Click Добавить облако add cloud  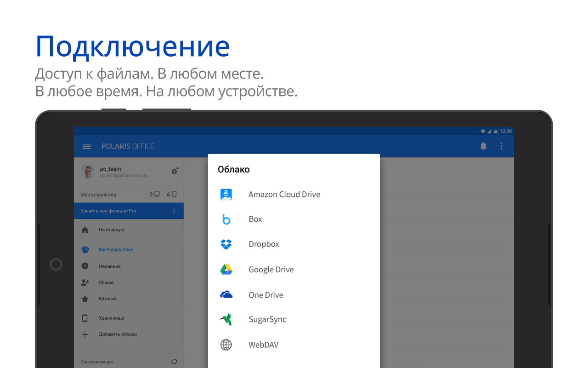[118, 334]
